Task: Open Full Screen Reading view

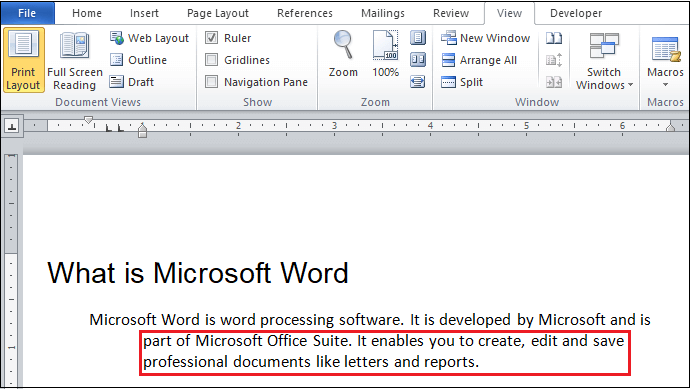Action: (75, 60)
